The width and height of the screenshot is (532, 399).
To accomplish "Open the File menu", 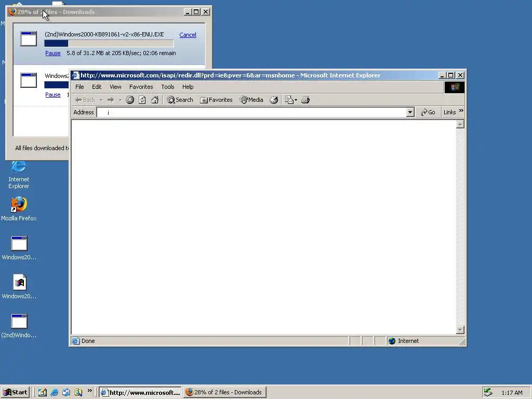I will point(79,87).
